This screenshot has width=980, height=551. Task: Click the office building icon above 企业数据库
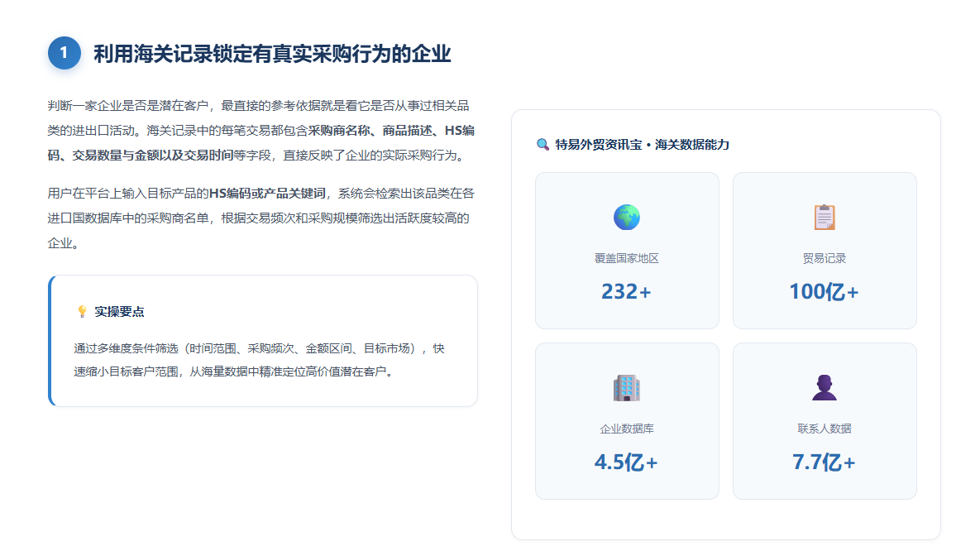tap(627, 388)
